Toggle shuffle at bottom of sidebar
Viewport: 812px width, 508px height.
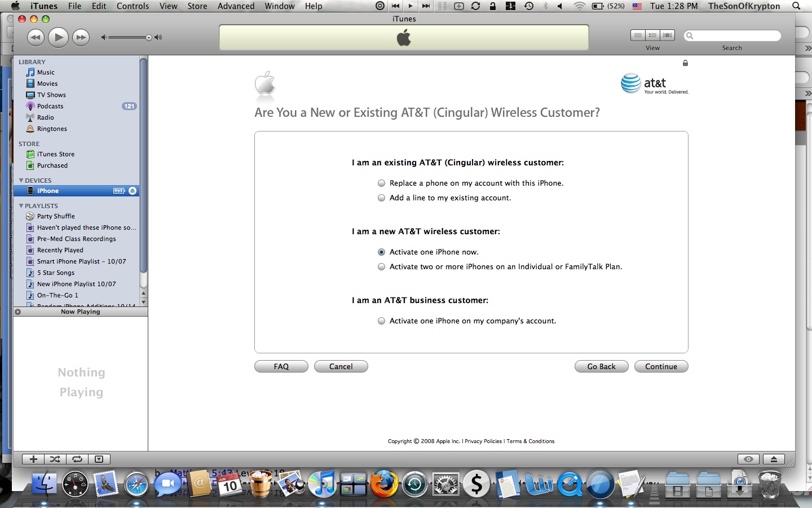tap(55, 459)
